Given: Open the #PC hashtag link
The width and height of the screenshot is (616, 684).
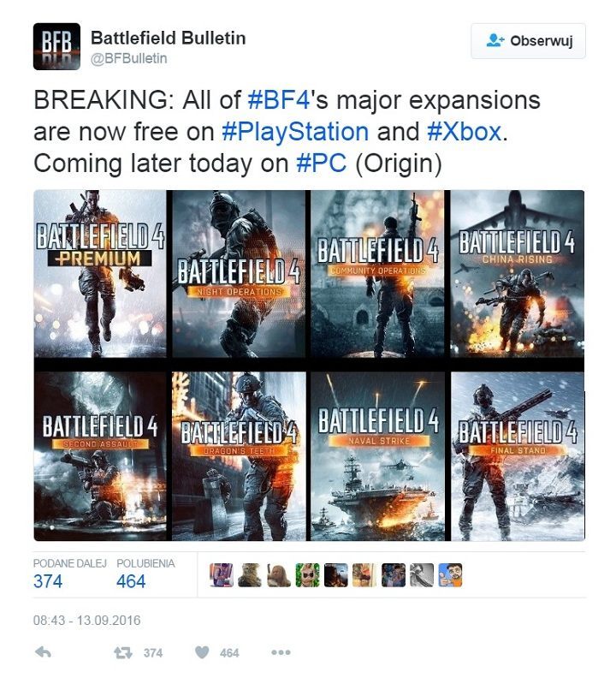Looking at the screenshot, I should pyautogui.click(x=322, y=164).
